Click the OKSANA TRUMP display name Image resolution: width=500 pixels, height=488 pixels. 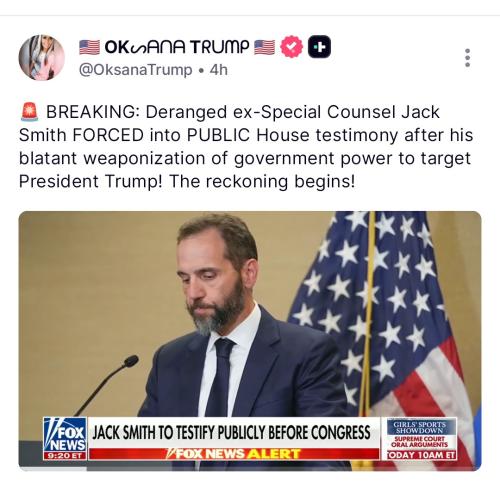(177, 47)
